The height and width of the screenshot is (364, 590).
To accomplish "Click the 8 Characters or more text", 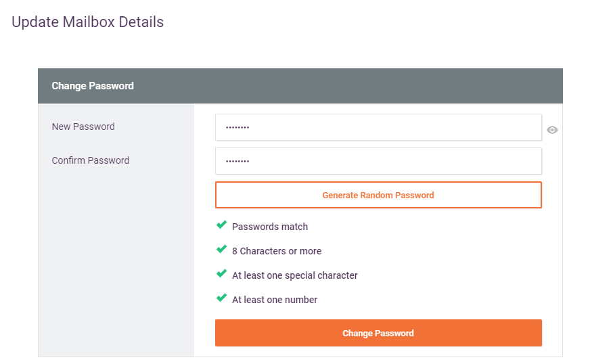I will coord(277,251).
